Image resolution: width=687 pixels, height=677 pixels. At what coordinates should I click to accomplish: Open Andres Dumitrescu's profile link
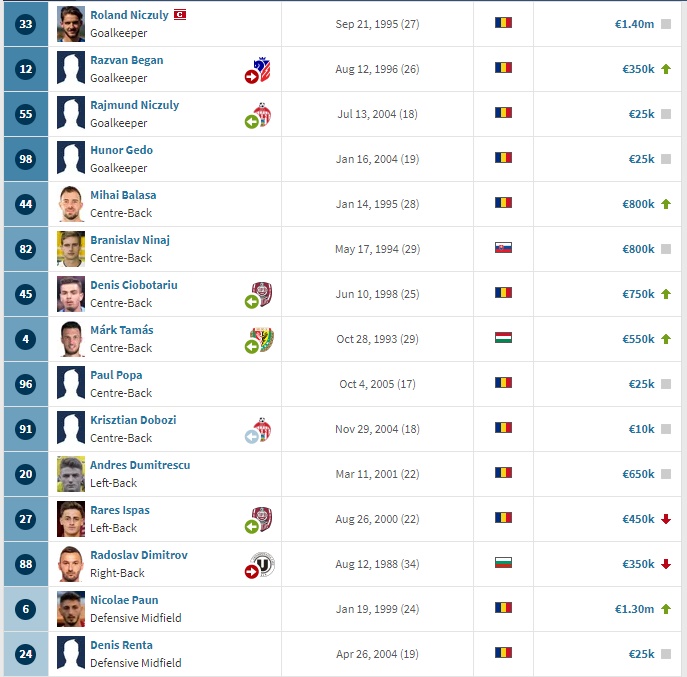tap(140, 465)
